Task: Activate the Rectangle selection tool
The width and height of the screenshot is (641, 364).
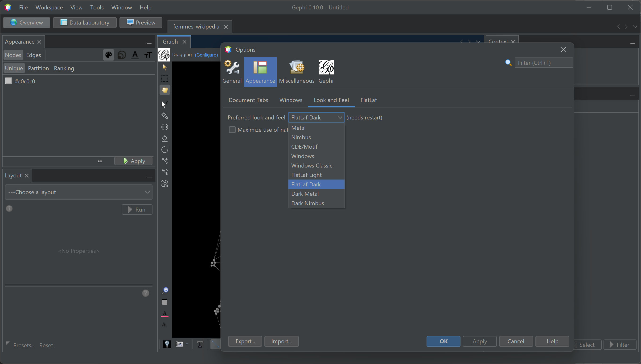Action: click(164, 78)
